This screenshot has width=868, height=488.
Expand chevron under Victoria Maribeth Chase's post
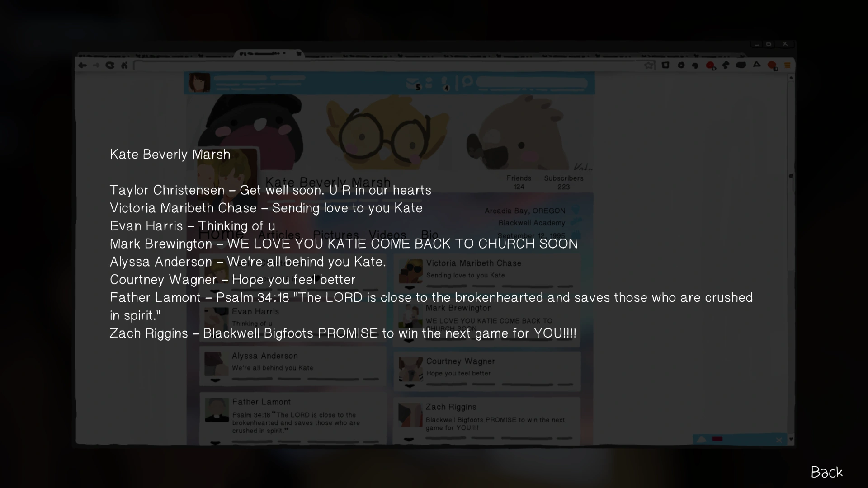tap(410, 288)
